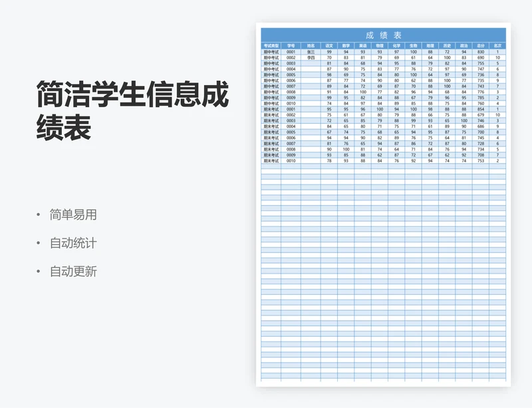The width and height of the screenshot is (532, 408).
Task: Select the total score cell 686
Action: click(481, 126)
